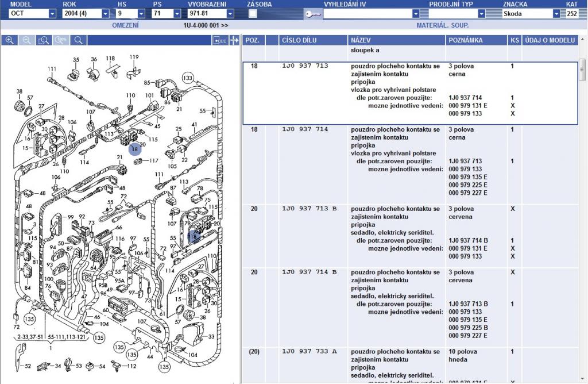Open the OMEZENÍ link

(125, 25)
